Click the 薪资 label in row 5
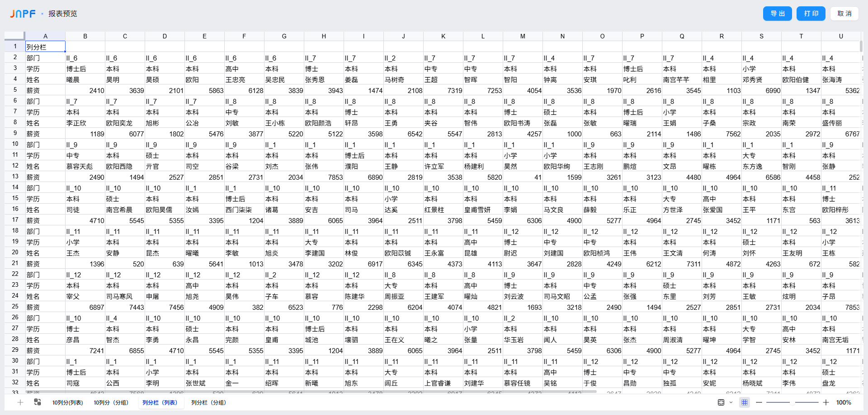Viewport: 868px width, 415px height. click(x=45, y=90)
